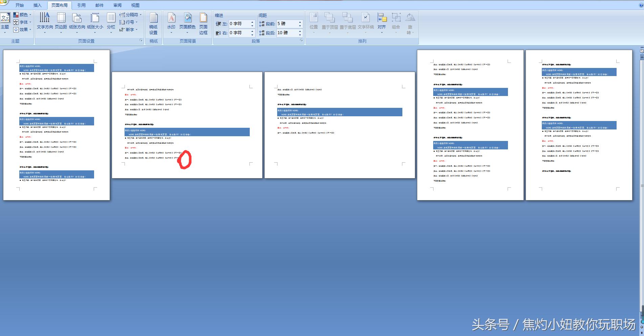Image resolution: width=644 pixels, height=336 pixels.
Task: Choose 纸张方向 page orientation
Action: pos(77,23)
